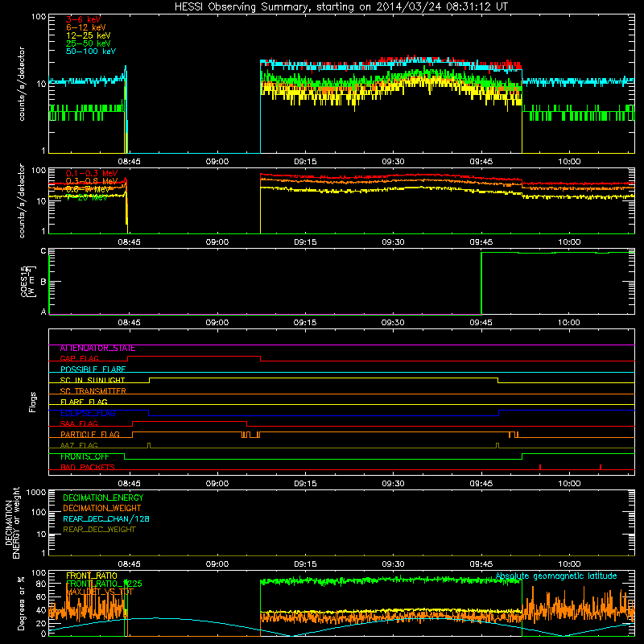Click the 0.8-7 MeV legend label

[88, 189]
